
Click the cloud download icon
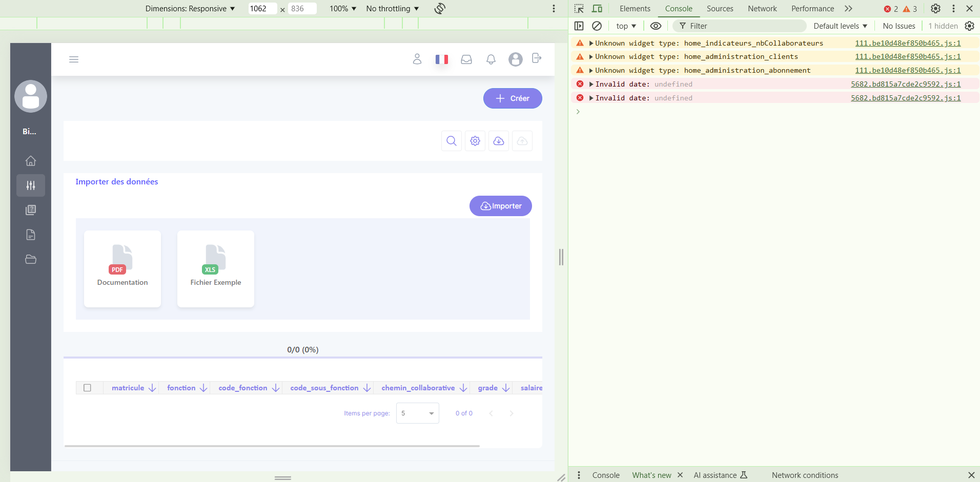point(498,141)
